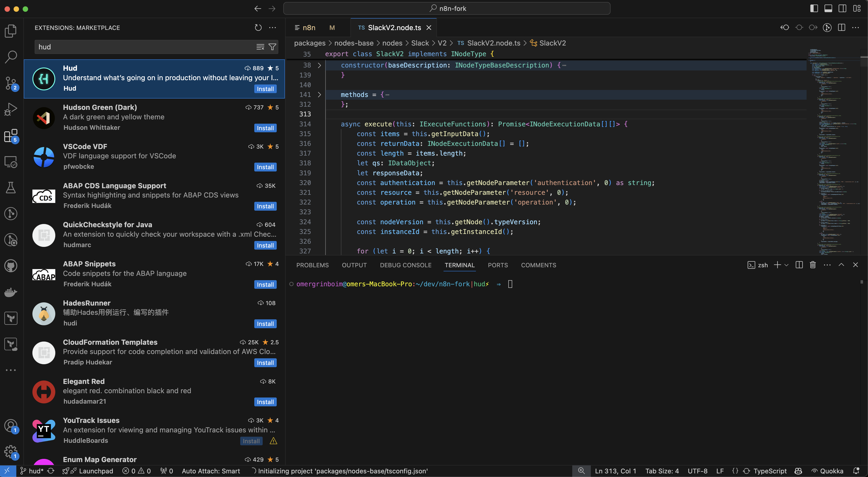The image size is (868, 477).
Task: Expand the folded constructor at line 38
Action: (x=319, y=65)
